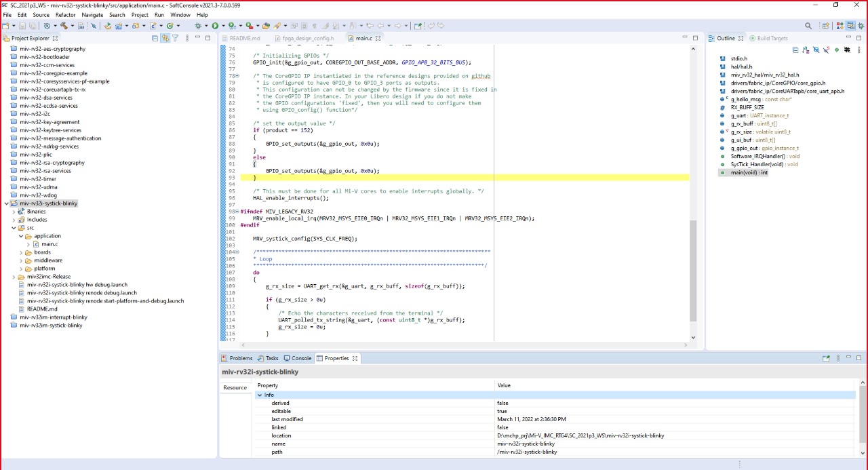This screenshot has height=470, width=868.
Task: Click the editor vertical scrollbar thumb
Action: click(x=693, y=271)
